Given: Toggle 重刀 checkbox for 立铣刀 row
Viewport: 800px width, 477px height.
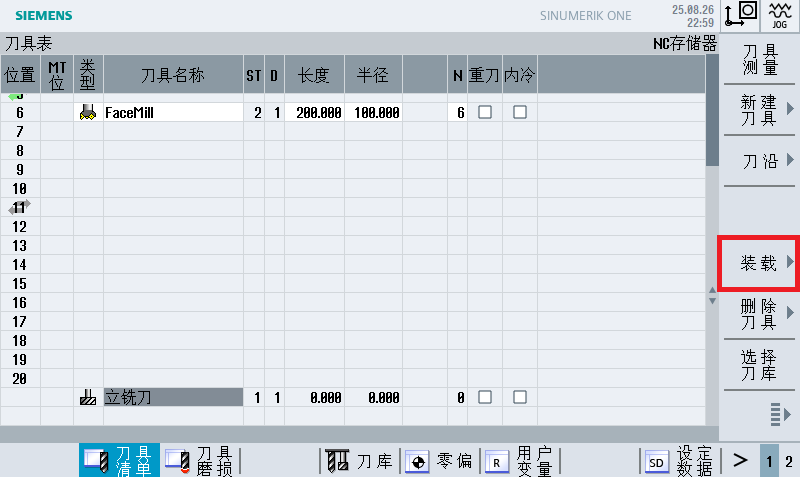Looking at the screenshot, I should [x=485, y=397].
